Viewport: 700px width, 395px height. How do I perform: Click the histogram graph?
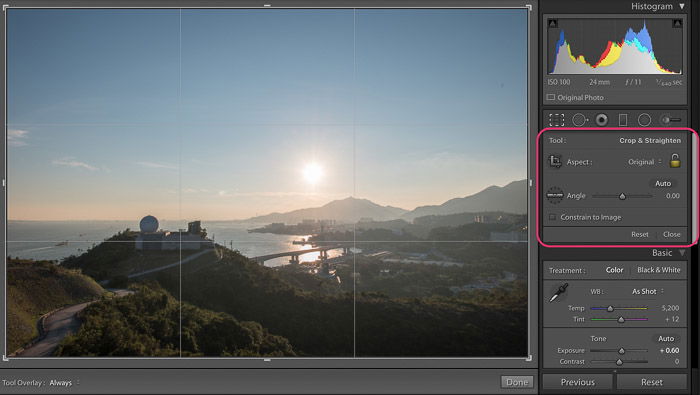click(x=615, y=46)
